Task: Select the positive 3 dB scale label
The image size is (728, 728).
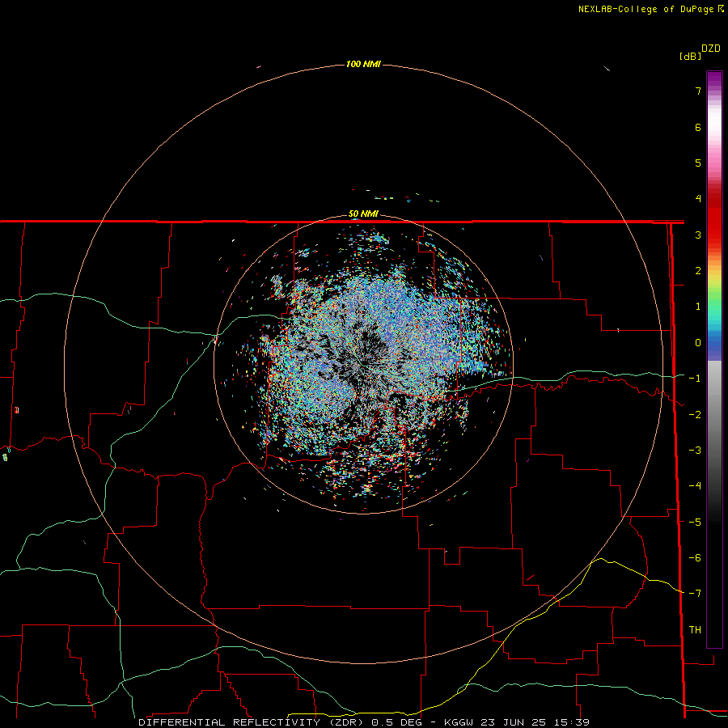Action: [x=698, y=235]
